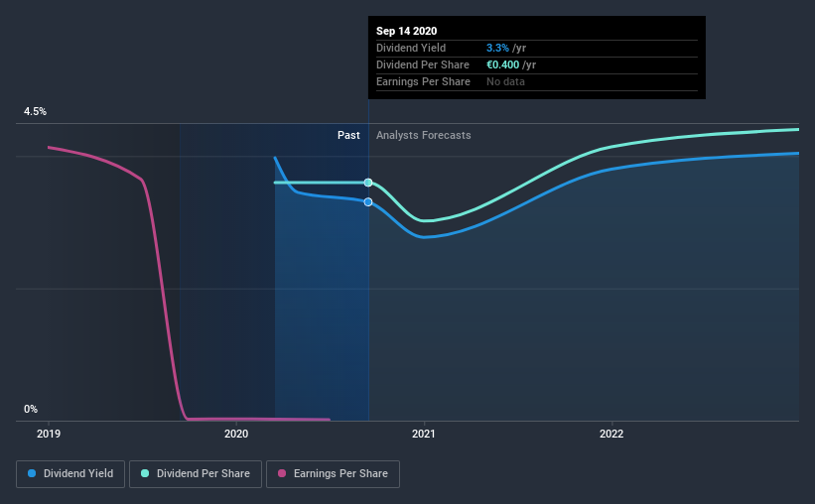Click the €0.400 dividend per share value
815x504 pixels.
[502, 64]
